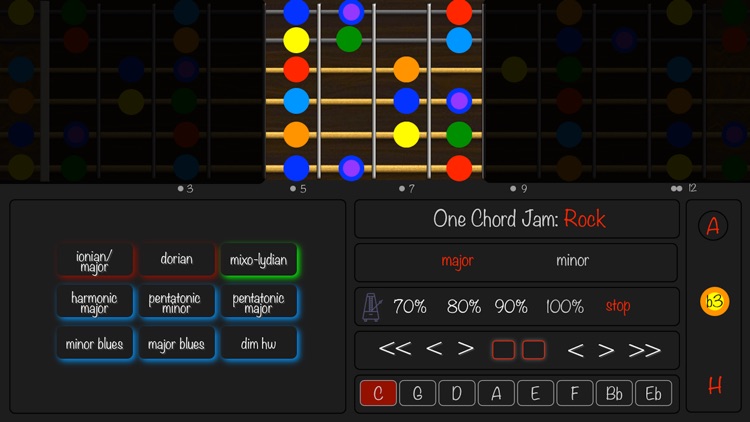Select key G

tap(417, 393)
